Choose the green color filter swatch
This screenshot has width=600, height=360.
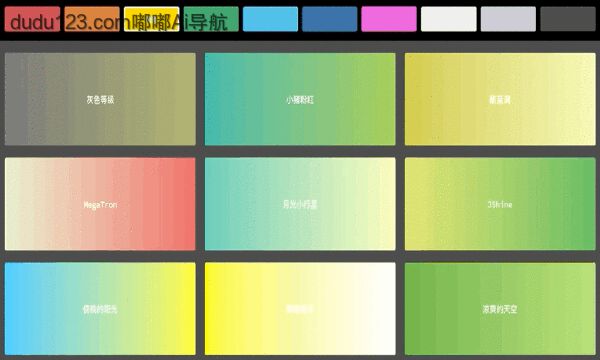[211, 19]
